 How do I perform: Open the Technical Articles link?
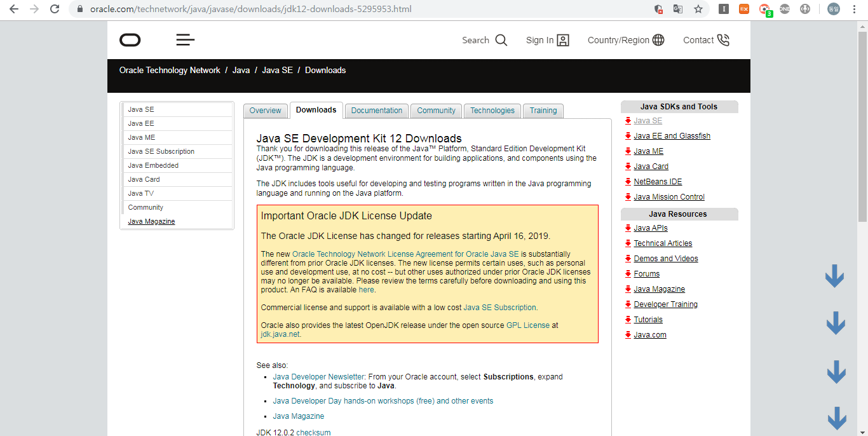coord(663,243)
